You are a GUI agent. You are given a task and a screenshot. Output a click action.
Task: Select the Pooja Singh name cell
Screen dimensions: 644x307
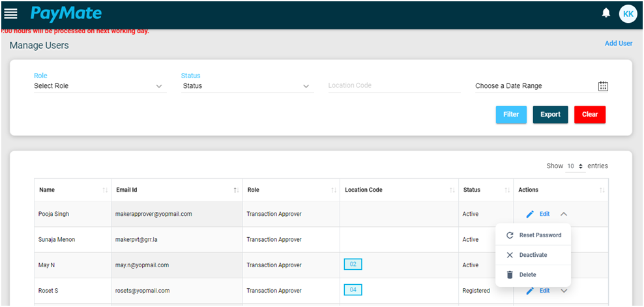(x=73, y=214)
